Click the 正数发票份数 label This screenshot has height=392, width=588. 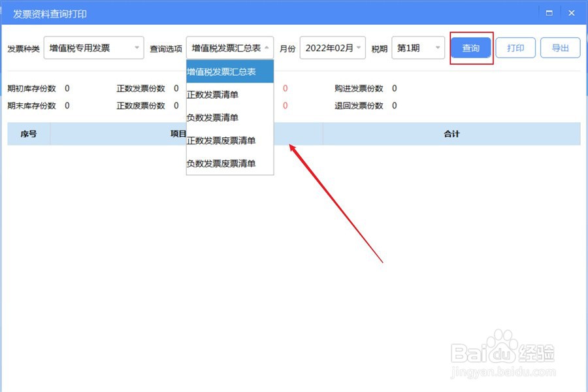click(x=140, y=89)
